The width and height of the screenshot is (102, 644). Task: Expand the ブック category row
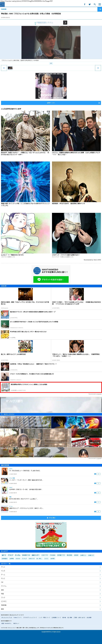(51, 598)
